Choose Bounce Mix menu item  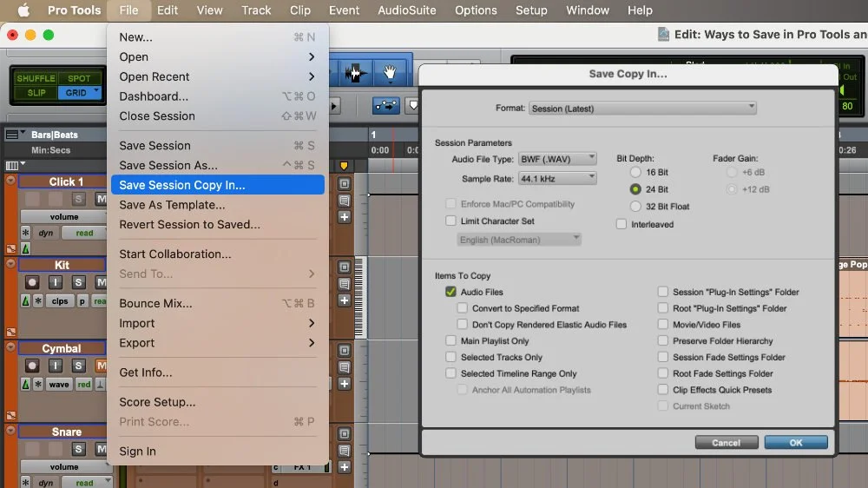(x=217, y=304)
